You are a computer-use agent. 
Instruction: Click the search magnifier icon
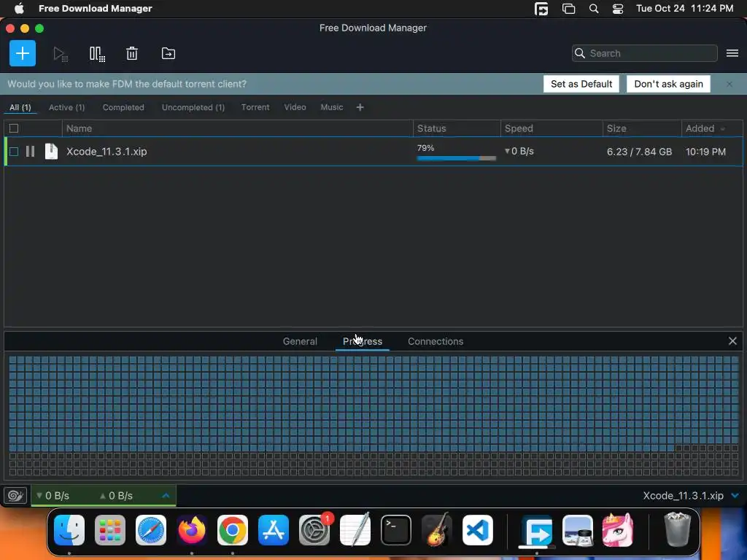580,53
